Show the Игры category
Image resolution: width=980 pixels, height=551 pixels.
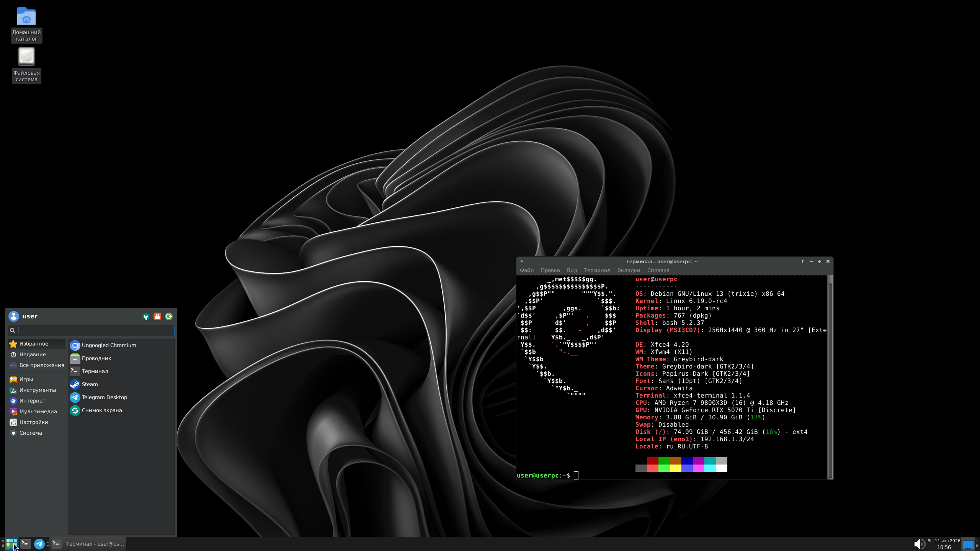pyautogui.click(x=26, y=379)
